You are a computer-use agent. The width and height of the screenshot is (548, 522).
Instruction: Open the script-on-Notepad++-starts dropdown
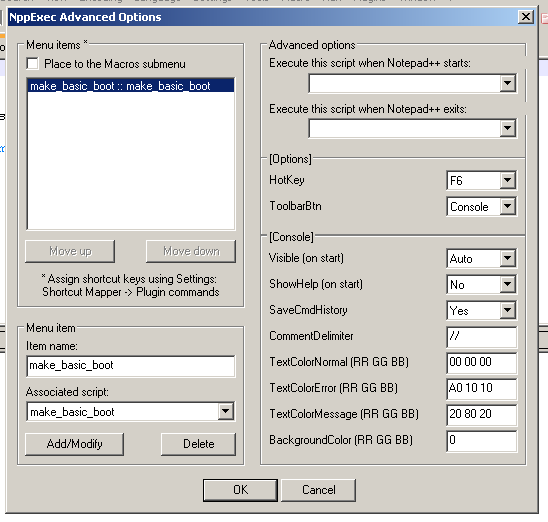coord(507,83)
